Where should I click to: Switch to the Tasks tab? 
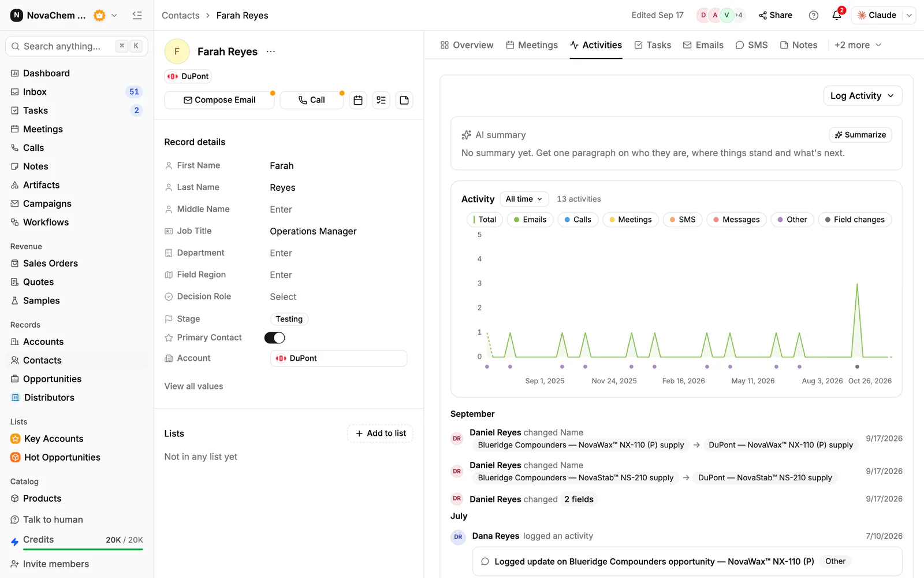[653, 45]
